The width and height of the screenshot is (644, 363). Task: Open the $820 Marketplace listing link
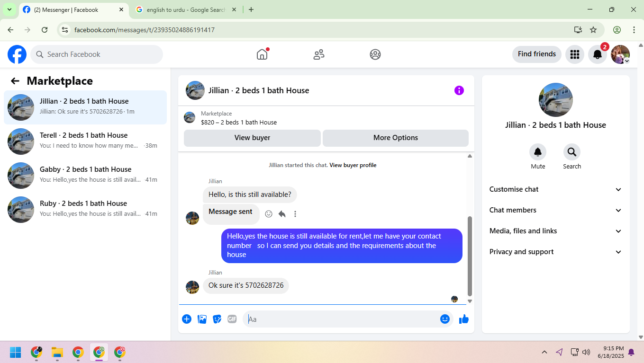[x=239, y=122]
